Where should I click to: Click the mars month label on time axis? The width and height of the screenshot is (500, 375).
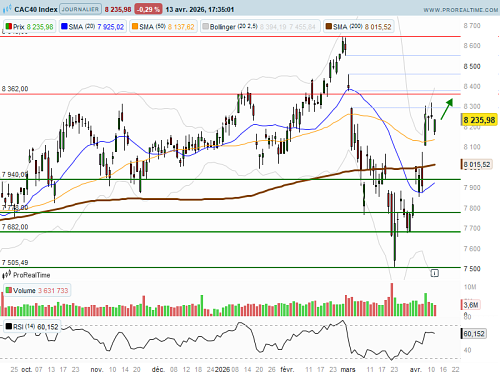[348, 369]
